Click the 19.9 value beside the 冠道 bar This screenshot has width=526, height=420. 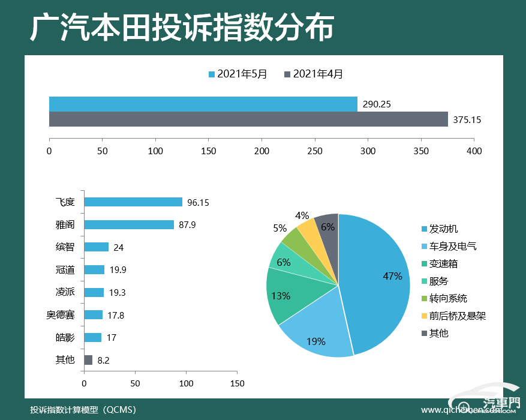pos(118,270)
